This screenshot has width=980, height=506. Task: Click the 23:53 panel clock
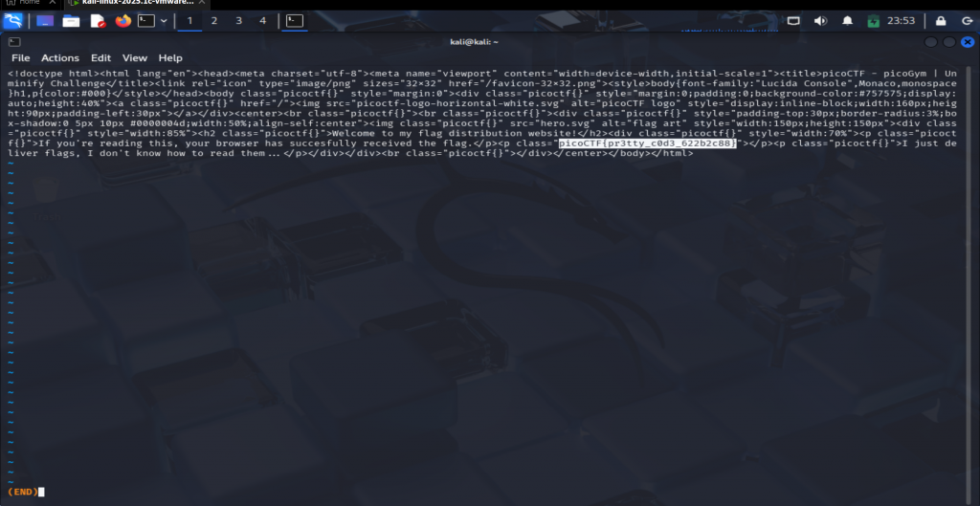pos(902,21)
